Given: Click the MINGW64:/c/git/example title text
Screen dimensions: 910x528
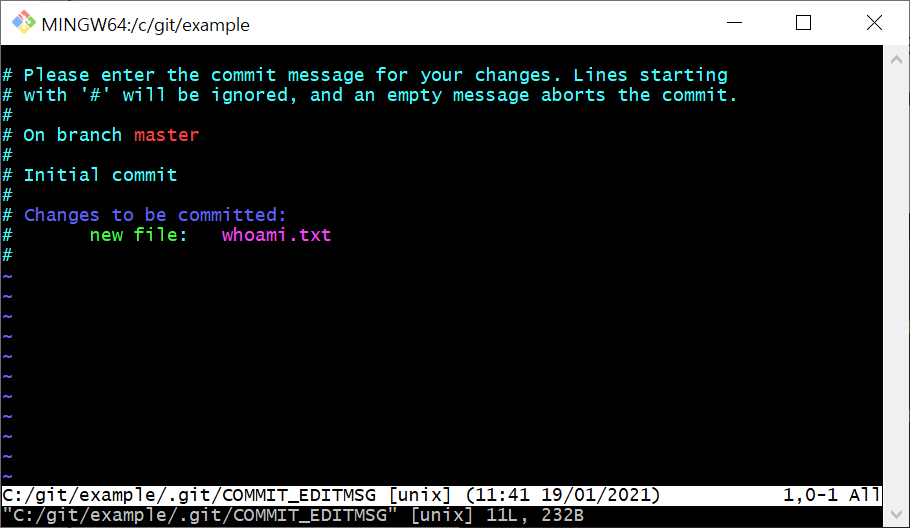Looking at the screenshot, I should (x=146, y=25).
